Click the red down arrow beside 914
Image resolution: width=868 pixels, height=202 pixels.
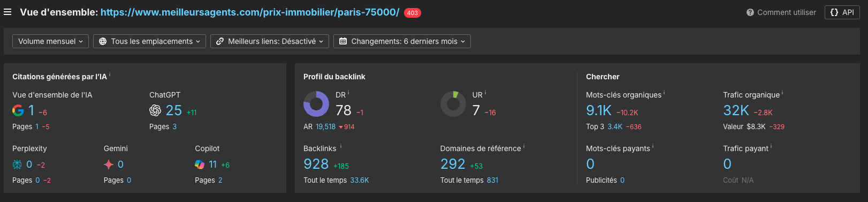[341, 127]
